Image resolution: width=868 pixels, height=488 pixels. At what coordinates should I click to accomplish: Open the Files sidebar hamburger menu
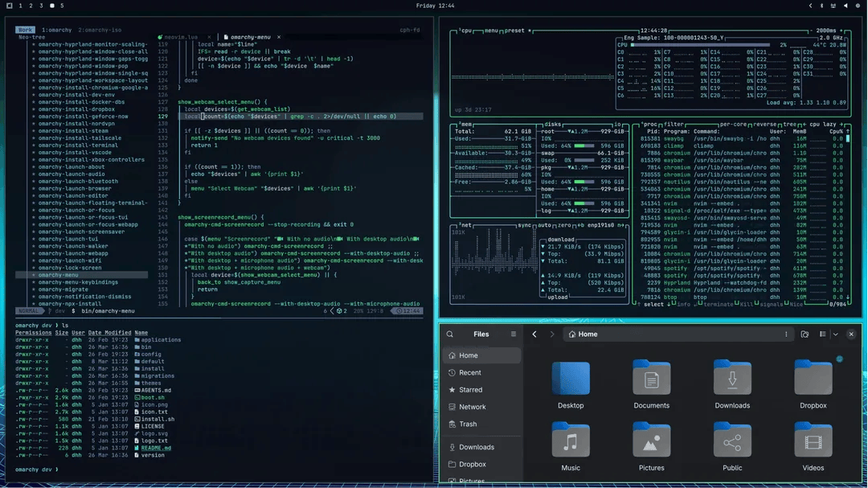coord(513,334)
